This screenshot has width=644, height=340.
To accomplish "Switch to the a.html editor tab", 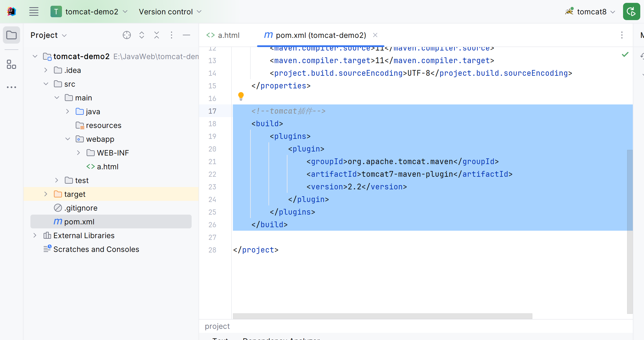I will [x=223, y=35].
